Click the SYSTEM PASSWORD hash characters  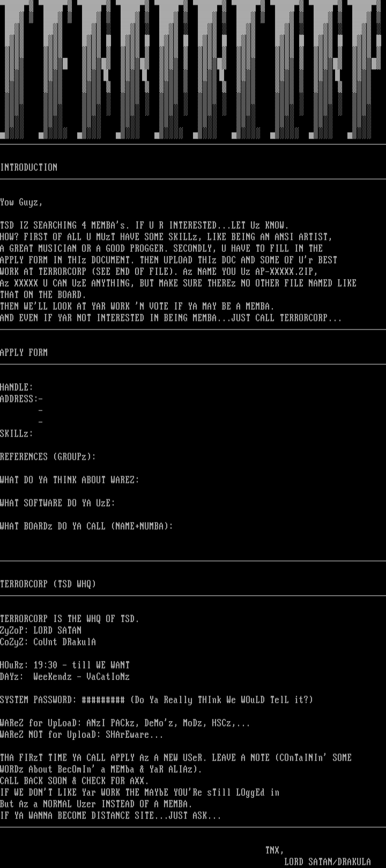pyautogui.click(x=103, y=700)
